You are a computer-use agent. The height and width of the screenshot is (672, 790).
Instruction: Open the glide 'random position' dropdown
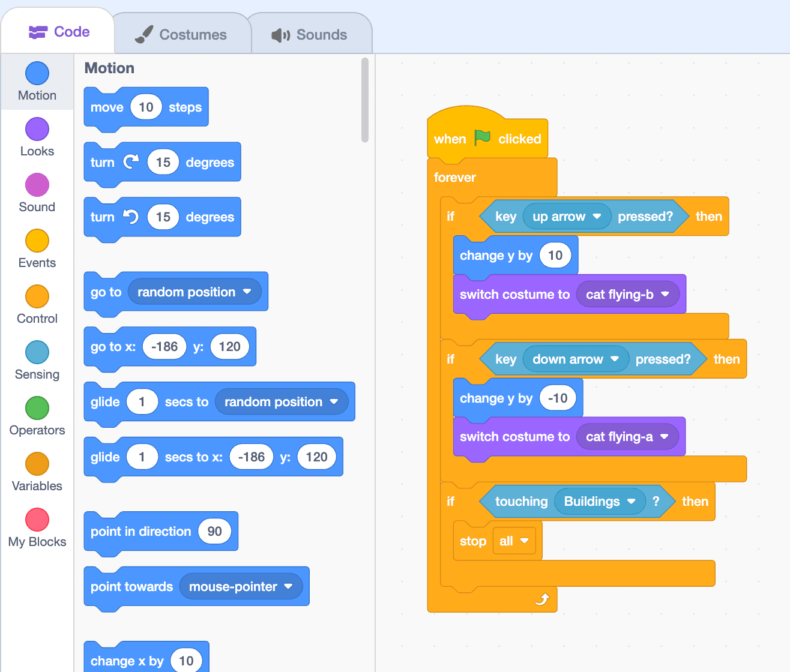point(282,402)
